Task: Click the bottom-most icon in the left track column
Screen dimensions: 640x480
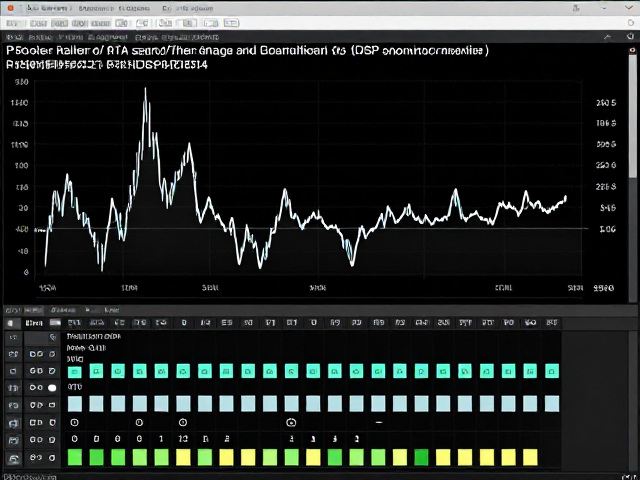Action: coord(13,458)
